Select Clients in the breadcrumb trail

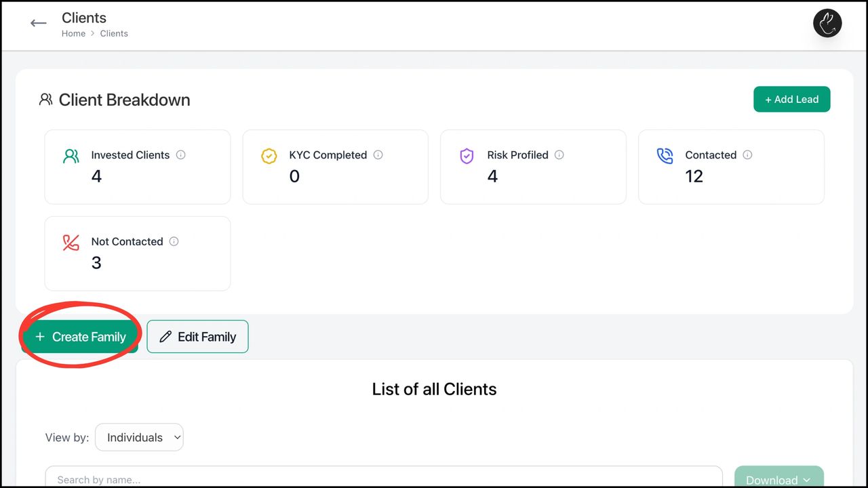114,33
